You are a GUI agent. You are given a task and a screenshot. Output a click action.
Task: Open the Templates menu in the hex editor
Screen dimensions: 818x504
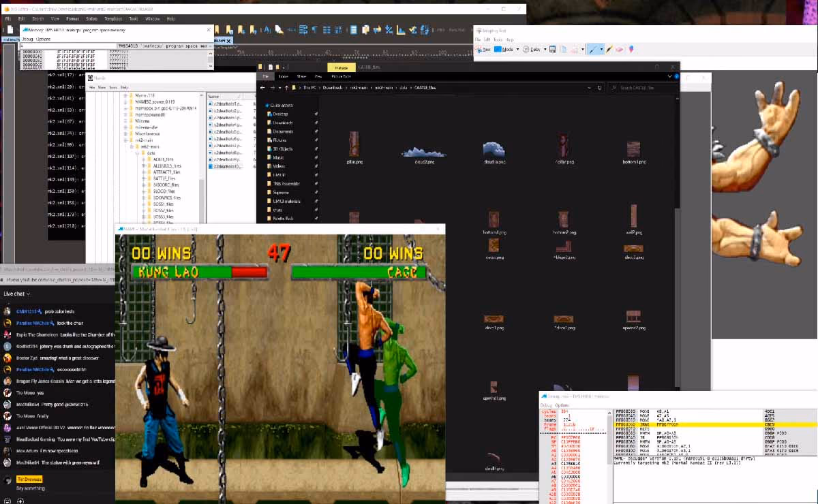pyautogui.click(x=113, y=19)
